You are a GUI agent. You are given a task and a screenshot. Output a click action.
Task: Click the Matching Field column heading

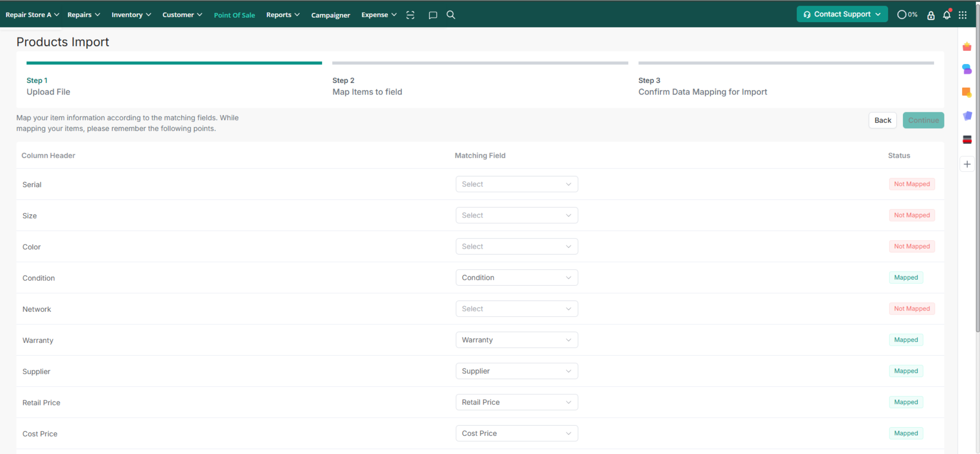480,156
